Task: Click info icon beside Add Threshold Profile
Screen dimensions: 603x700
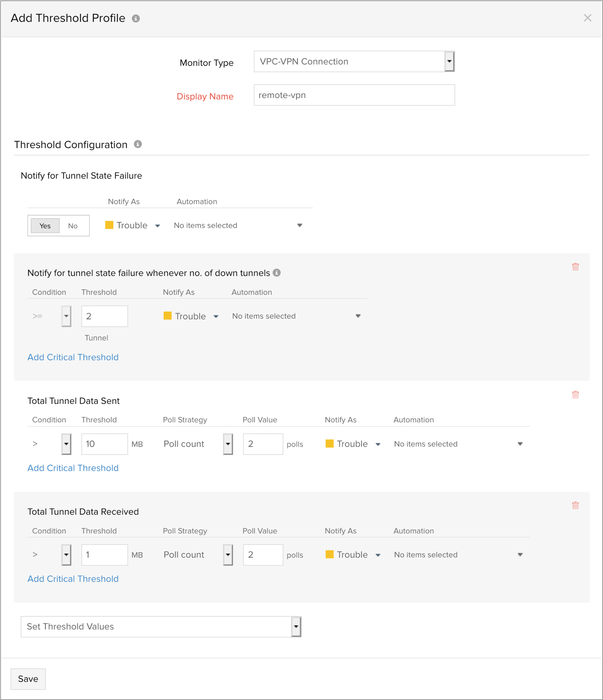Action: [136, 18]
